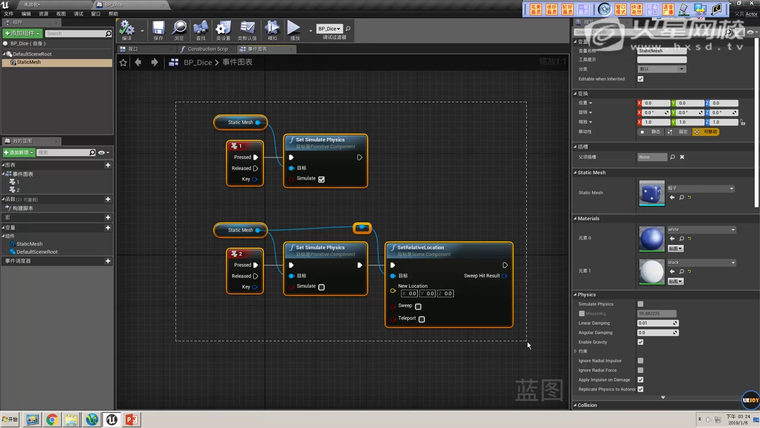Screen dimensions: 760x428
Task: Open the Static Mesh asset dropdown in details
Action: [700, 188]
